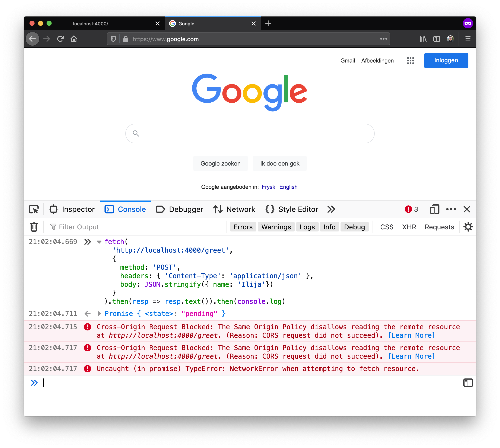
Task: Show more devtools tabs chevron
Action: pos(331,209)
